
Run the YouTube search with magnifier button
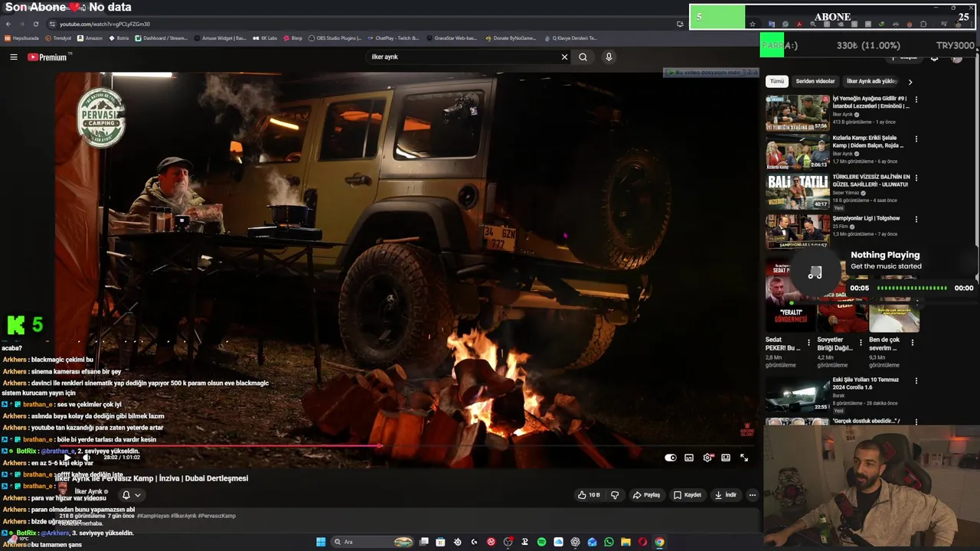pos(583,57)
